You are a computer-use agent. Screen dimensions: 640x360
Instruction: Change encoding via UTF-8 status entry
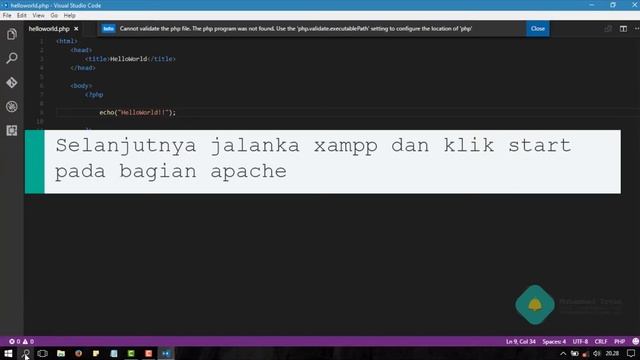580,341
